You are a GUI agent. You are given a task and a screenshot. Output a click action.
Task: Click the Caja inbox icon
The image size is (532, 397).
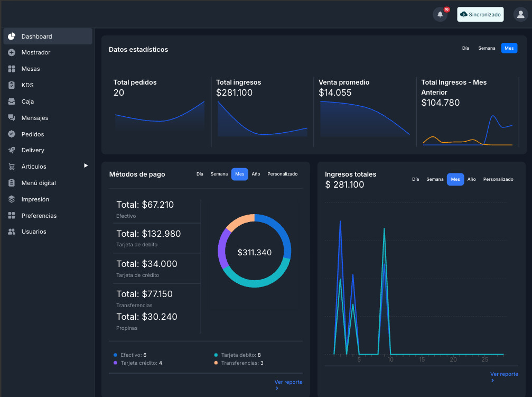pos(12,101)
